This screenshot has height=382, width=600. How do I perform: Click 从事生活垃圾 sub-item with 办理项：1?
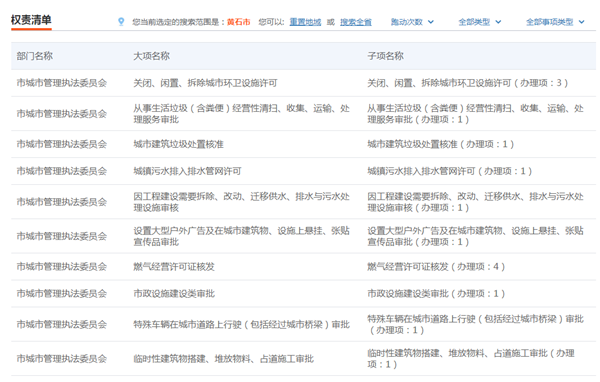tap(475, 114)
